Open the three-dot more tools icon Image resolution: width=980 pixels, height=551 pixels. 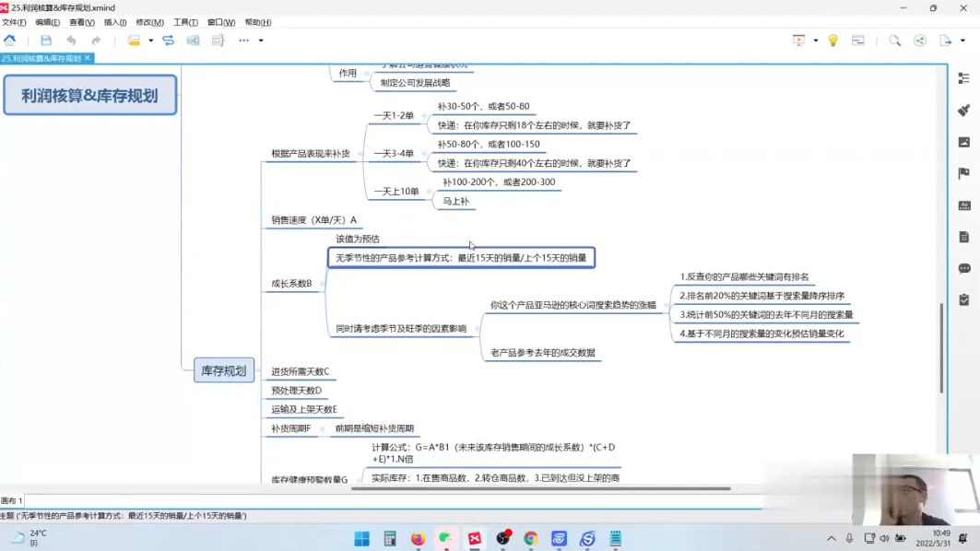pos(243,41)
